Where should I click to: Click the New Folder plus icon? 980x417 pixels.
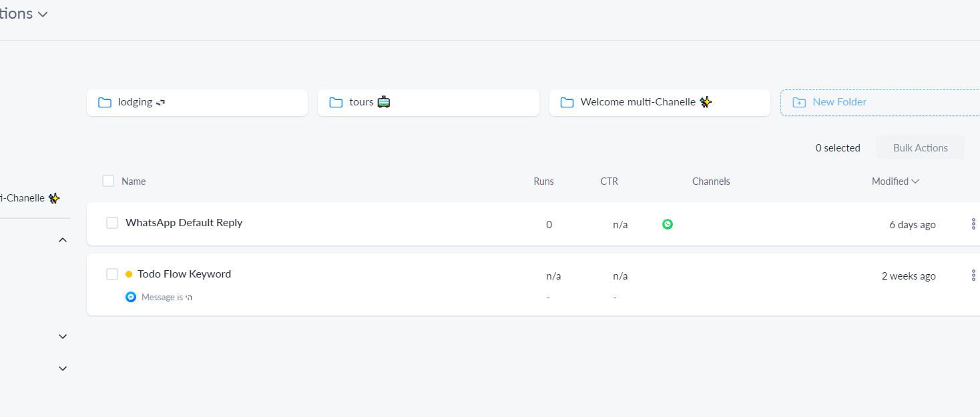click(x=798, y=103)
